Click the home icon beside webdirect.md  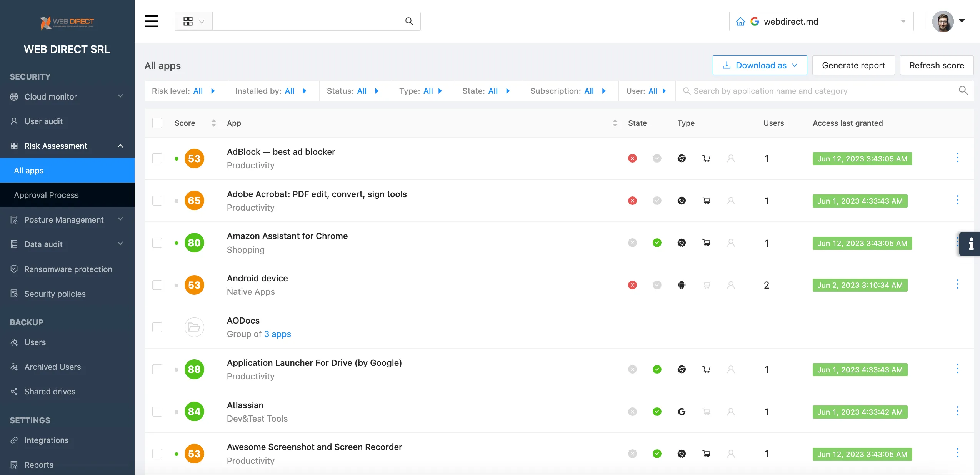click(741, 21)
